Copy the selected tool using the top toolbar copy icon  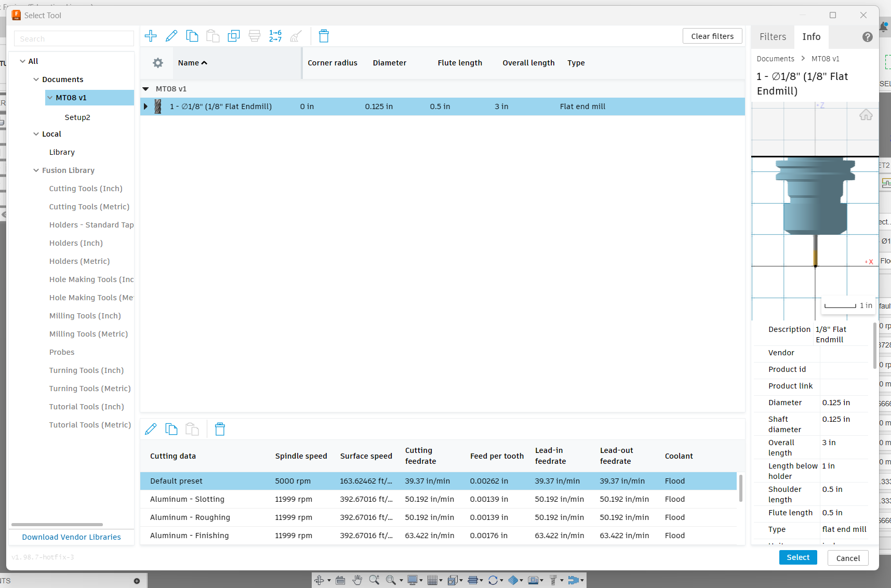click(192, 36)
